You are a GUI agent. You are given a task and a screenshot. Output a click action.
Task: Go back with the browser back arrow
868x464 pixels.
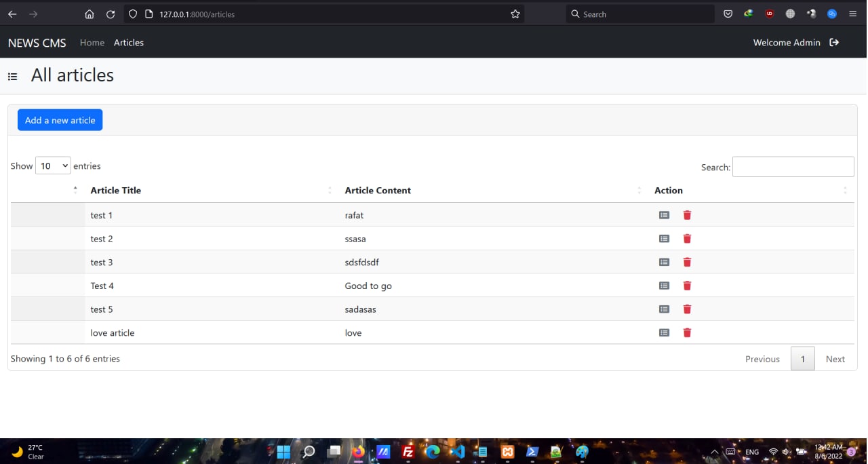click(12, 14)
